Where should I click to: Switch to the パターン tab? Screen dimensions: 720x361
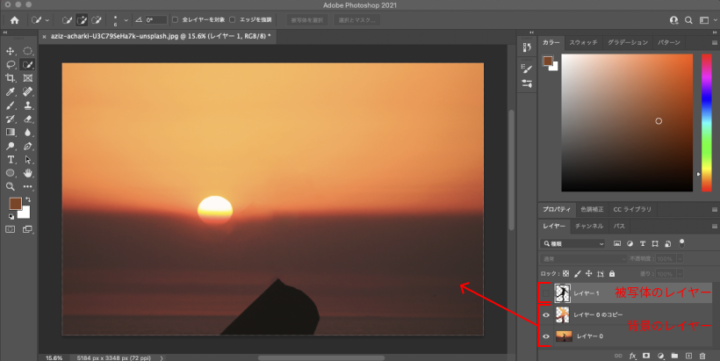(669, 42)
